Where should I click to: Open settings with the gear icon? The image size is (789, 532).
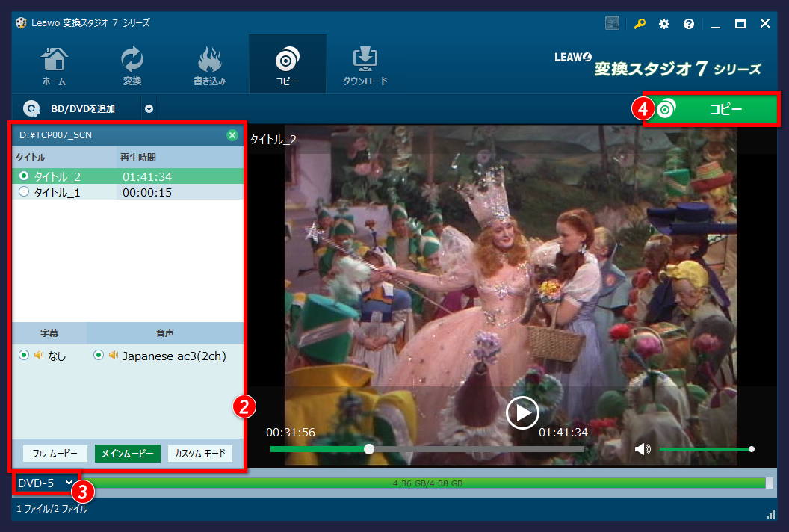(664, 24)
